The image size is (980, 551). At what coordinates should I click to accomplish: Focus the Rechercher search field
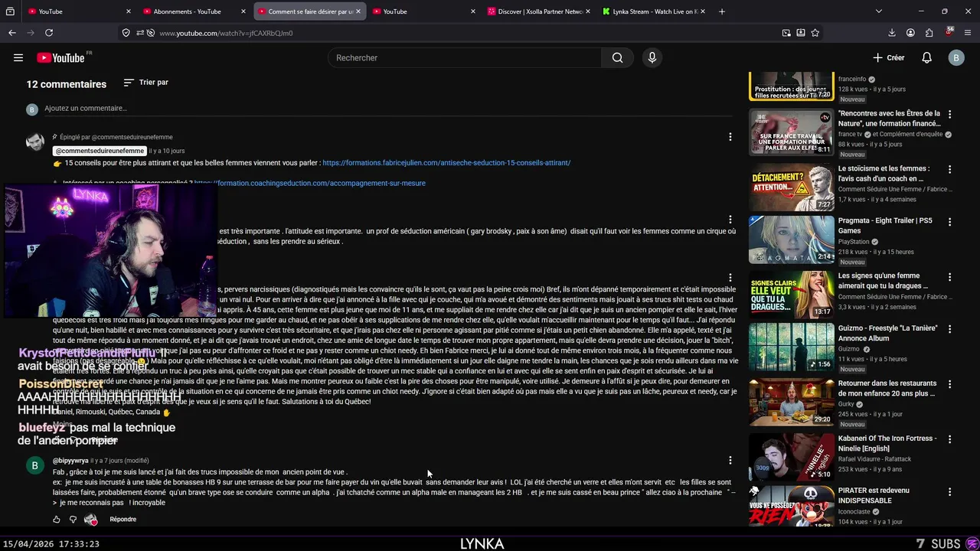[x=464, y=57]
